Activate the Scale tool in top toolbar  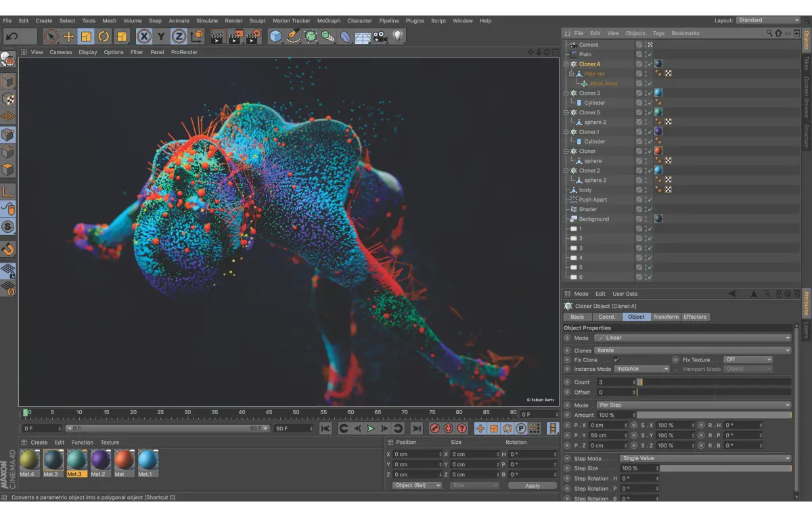tap(87, 37)
